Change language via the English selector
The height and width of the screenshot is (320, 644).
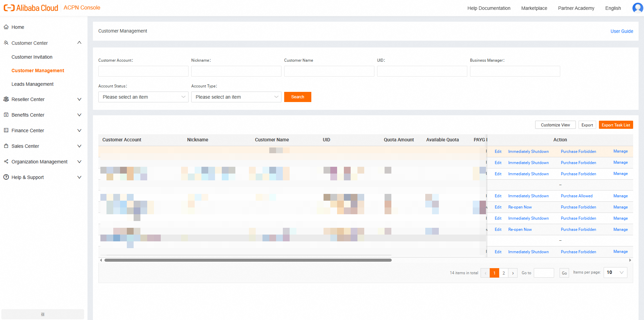point(613,8)
